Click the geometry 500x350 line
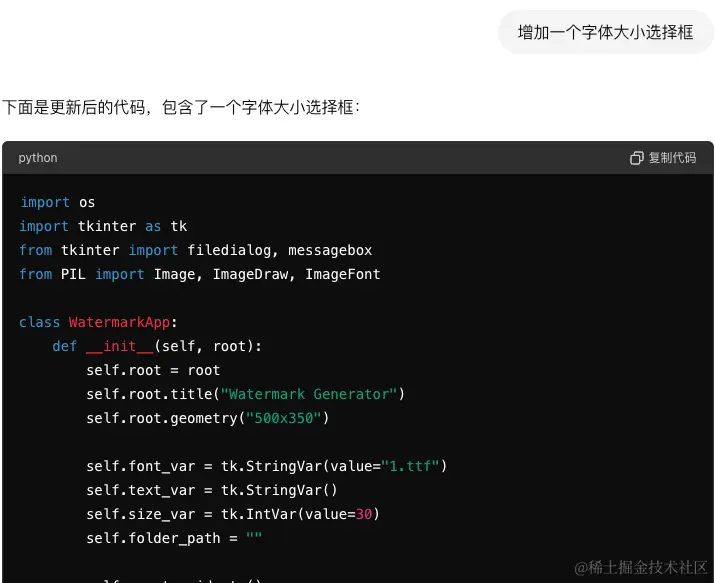This screenshot has width=715, height=583. click(x=207, y=418)
